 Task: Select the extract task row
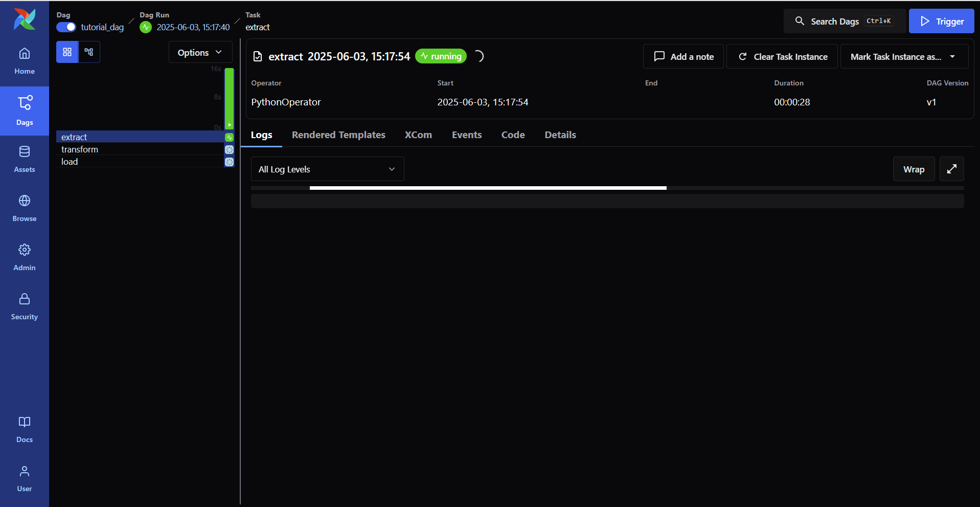[x=140, y=137]
